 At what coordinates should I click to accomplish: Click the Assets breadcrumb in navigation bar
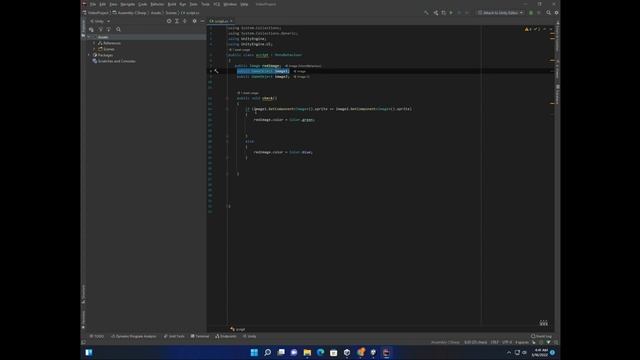pyautogui.click(x=156, y=13)
